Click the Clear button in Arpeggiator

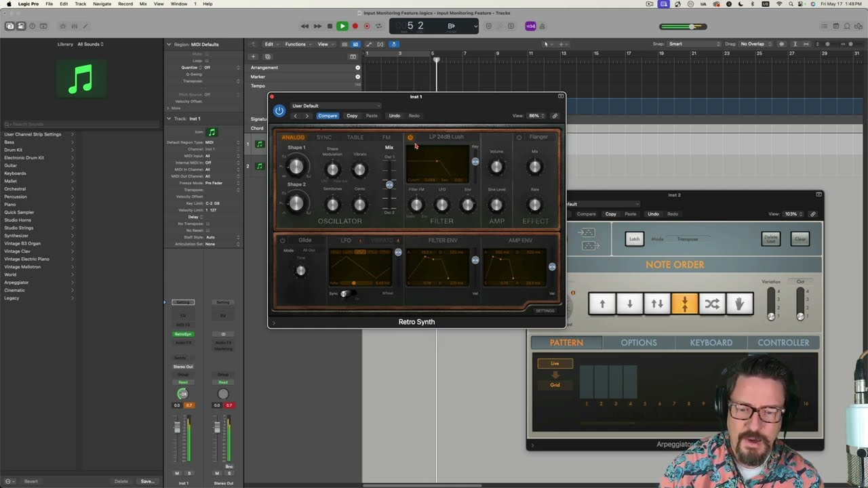(800, 239)
